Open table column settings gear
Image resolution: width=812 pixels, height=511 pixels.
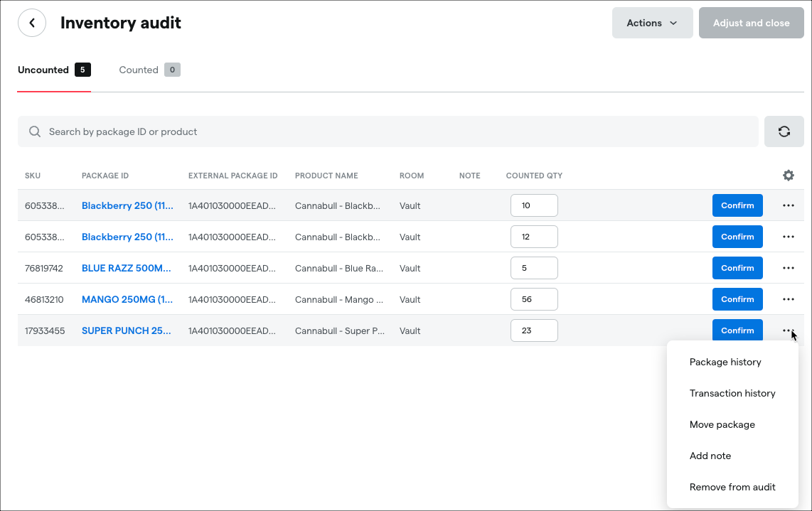(x=788, y=176)
